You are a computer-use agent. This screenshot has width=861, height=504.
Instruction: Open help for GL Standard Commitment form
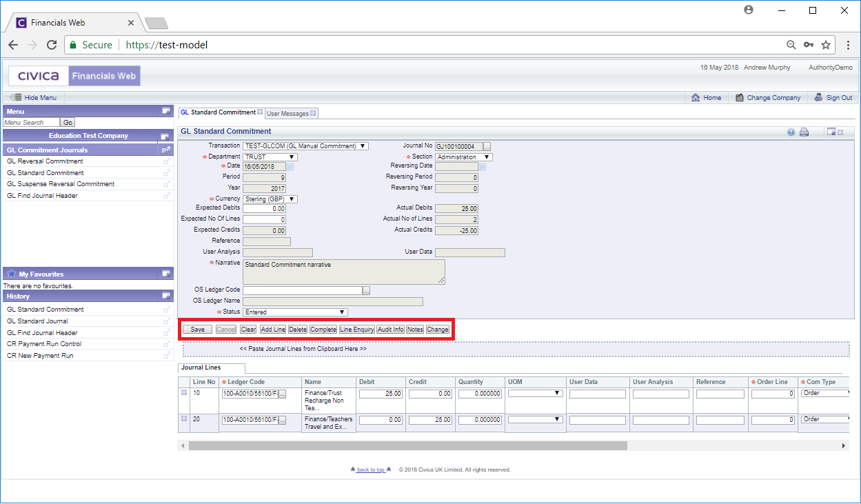[x=791, y=132]
